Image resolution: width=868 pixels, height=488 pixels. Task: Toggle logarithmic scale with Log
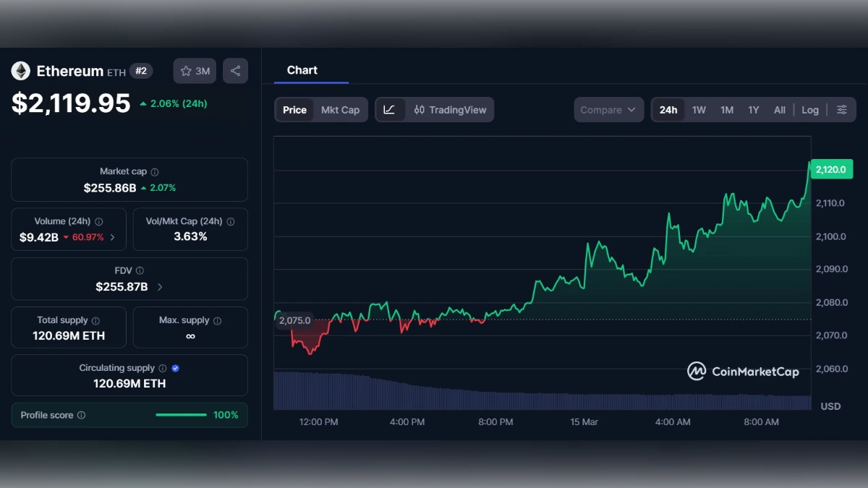(809, 109)
